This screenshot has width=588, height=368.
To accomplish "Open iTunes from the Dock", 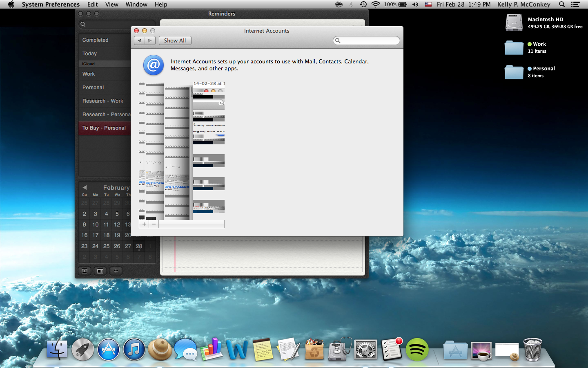I will (134, 350).
